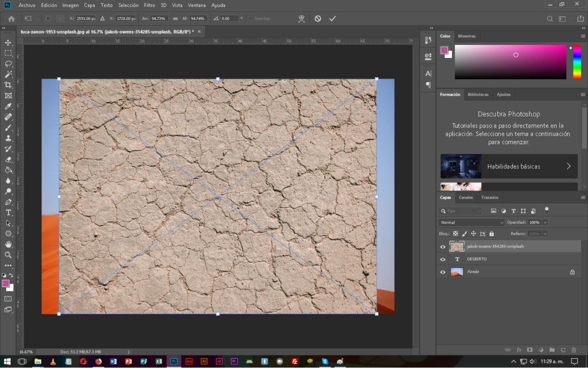Open Firefox from the Windows taskbar
588x368 pixels.
click(98, 361)
